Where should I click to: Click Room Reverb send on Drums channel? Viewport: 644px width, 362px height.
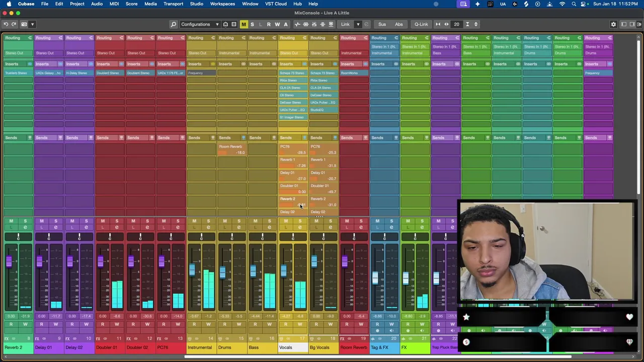231,149
